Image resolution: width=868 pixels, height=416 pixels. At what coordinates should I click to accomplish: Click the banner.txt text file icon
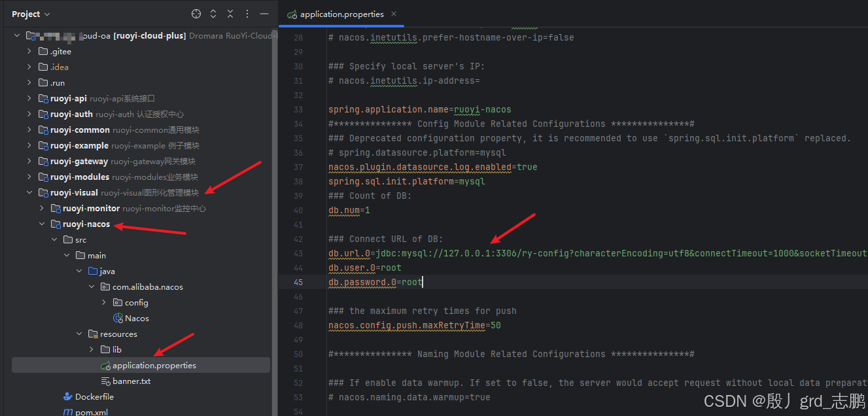point(105,381)
